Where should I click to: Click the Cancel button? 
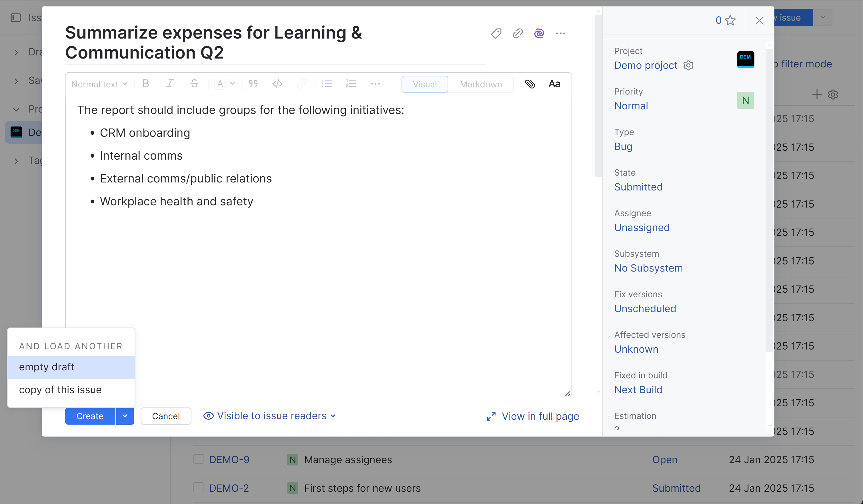(166, 416)
